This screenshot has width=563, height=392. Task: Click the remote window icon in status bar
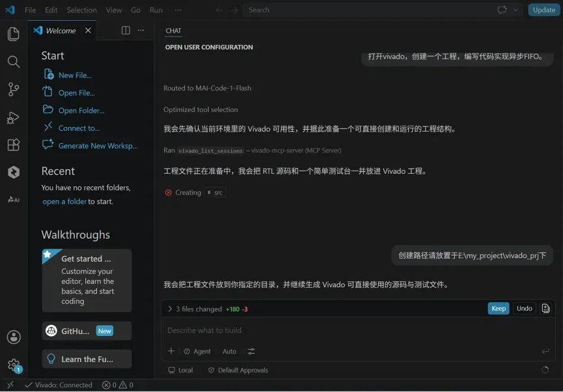pos(10,385)
